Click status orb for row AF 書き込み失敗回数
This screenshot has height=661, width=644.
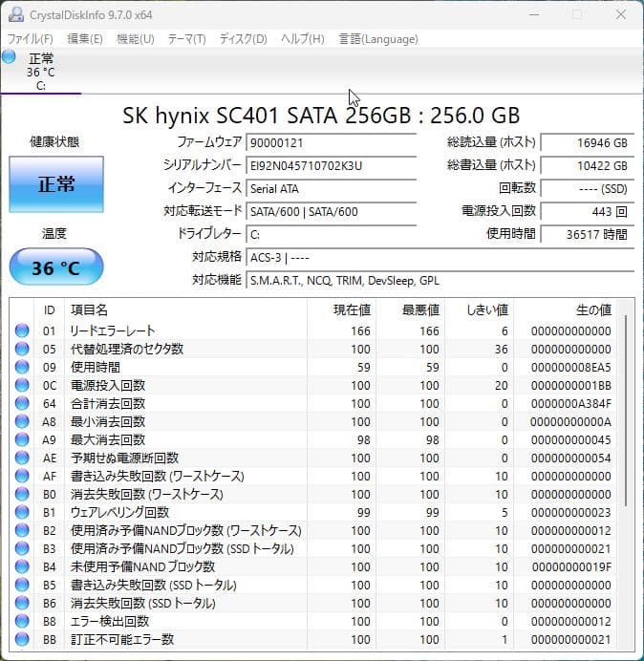22,476
